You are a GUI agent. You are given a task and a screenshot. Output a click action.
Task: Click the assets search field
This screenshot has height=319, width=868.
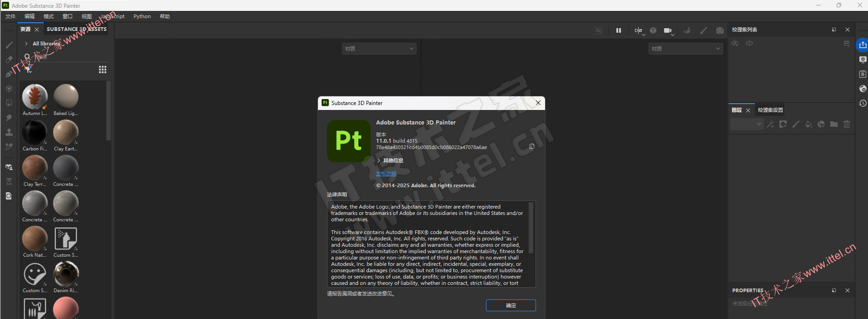click(x=66, y=57)
